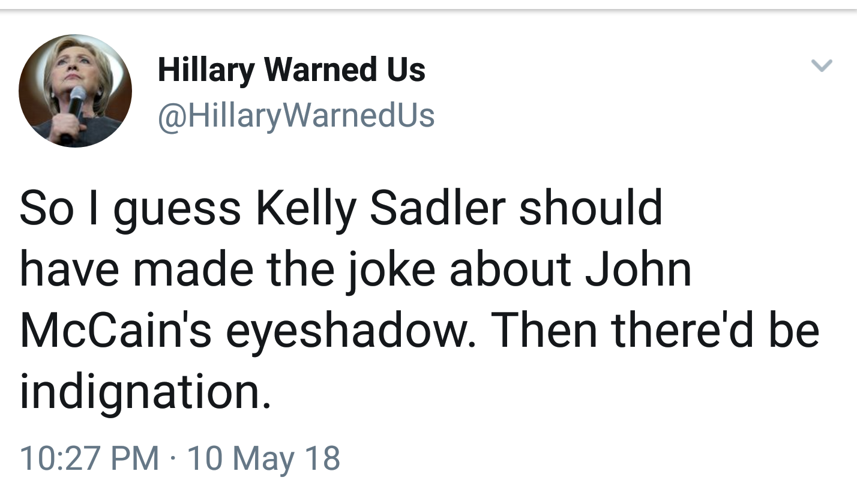The height and width of the screenshot is (504, 857).
Task: Click McCain's in the tweet text
Action: point(115,331)
